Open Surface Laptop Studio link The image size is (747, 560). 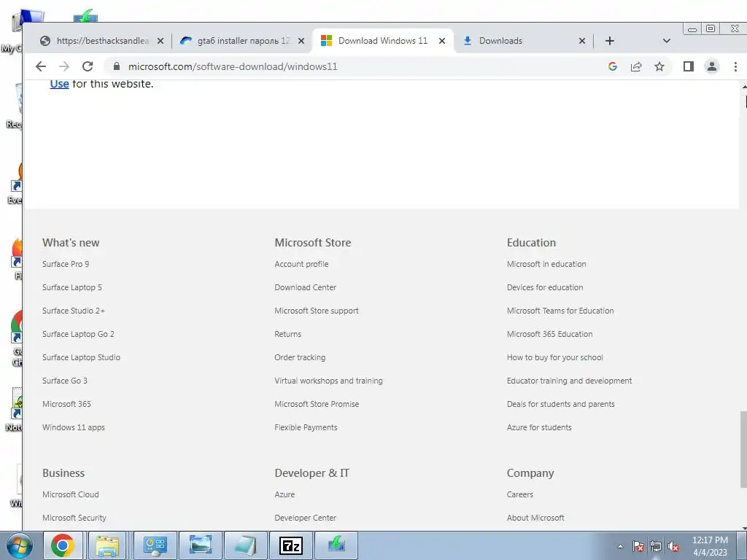pyautogui.click(x=81, y=357)
